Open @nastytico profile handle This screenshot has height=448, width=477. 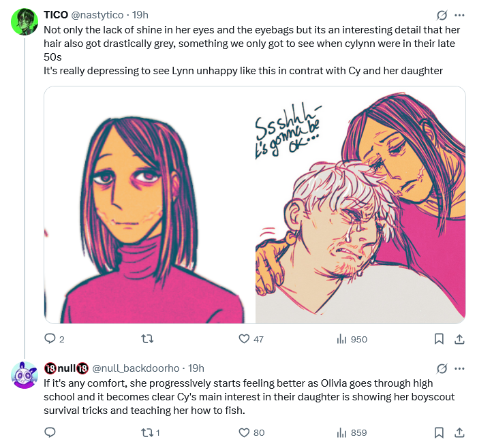point(97,14)
